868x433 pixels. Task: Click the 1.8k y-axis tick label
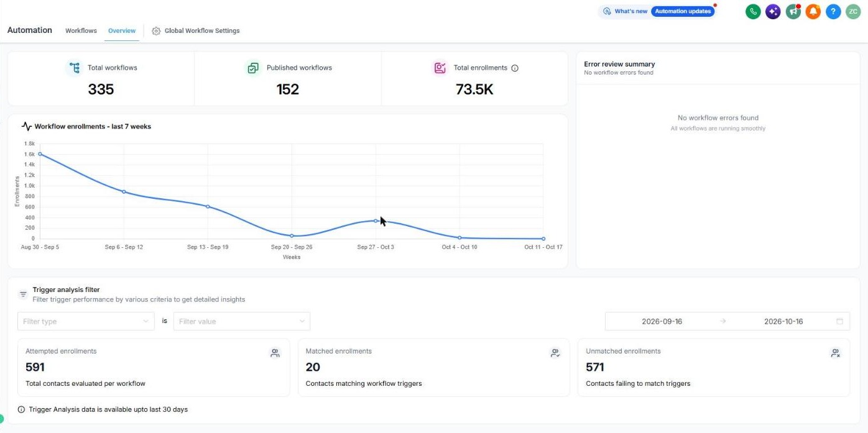(29, 144)
